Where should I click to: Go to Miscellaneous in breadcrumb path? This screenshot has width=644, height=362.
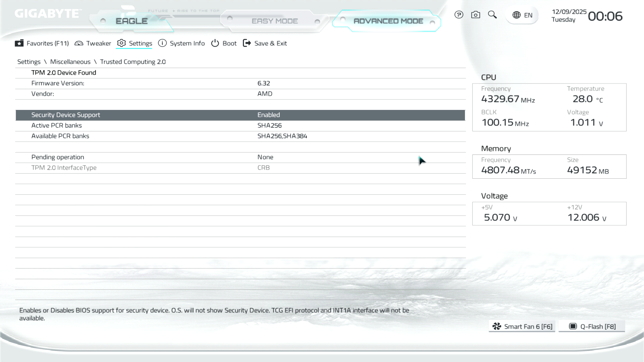(x=70, y=62)
